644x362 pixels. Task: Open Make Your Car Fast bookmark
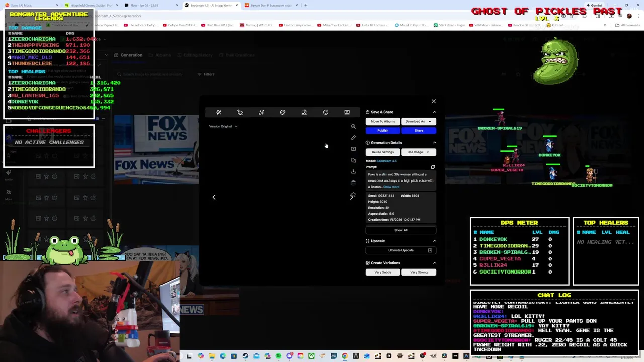click(334, 25)
